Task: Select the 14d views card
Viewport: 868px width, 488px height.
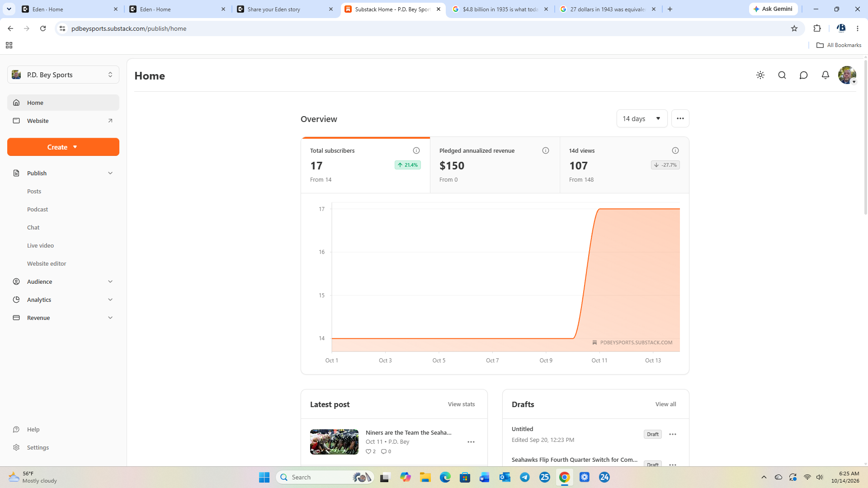Action: tap(624, 165)
